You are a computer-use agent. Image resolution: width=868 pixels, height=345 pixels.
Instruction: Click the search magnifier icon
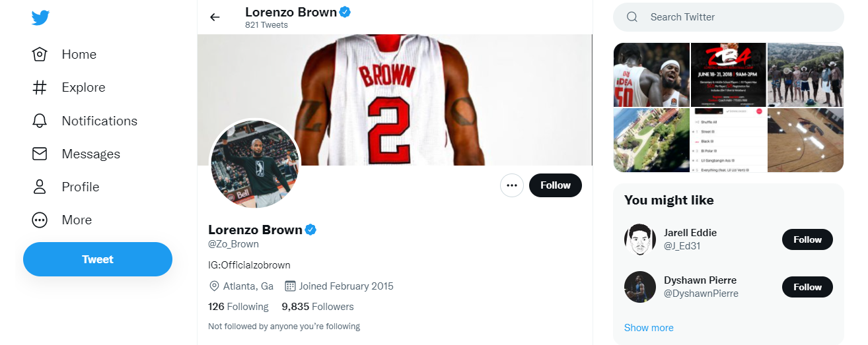click(x=632, y=17)
